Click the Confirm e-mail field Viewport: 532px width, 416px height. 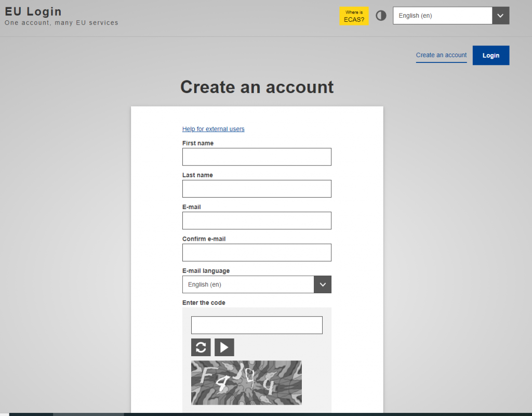257,253
